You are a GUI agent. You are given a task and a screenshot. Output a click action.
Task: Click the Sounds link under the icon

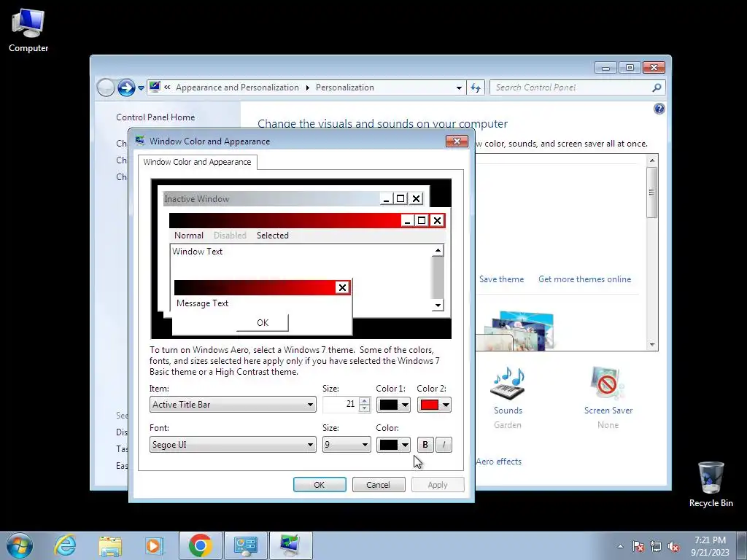point(508,411)
